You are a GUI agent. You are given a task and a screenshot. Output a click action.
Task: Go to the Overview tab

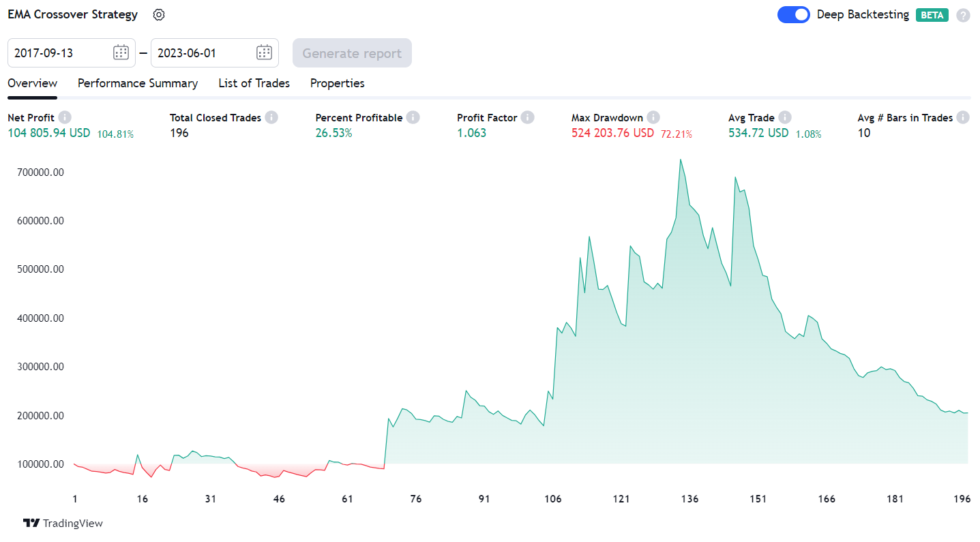pos(32,83)
